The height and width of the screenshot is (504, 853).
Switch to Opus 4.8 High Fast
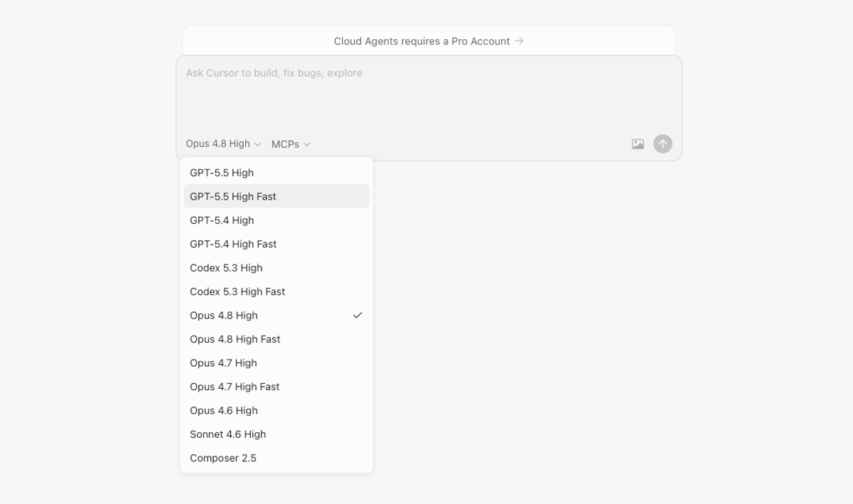pos(277,339)
